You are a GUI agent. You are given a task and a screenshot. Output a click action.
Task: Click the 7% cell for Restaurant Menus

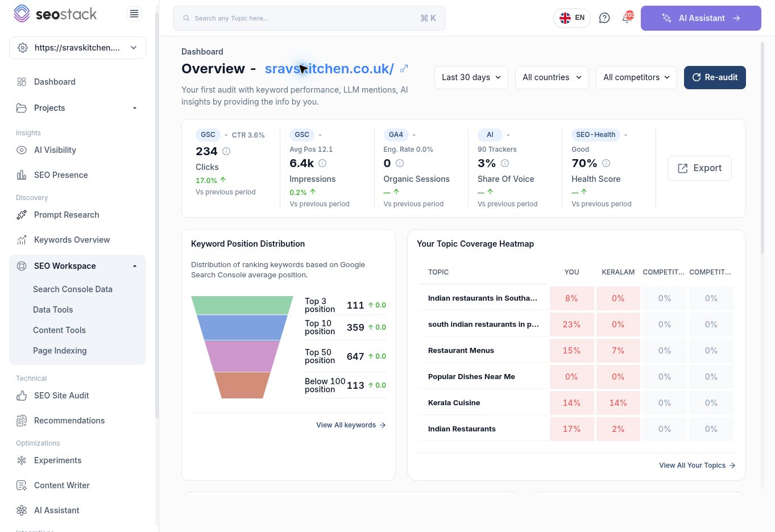(618, 351)
